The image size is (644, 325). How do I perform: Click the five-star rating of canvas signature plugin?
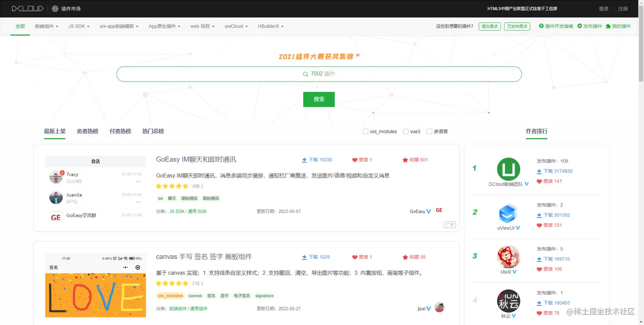172,283
